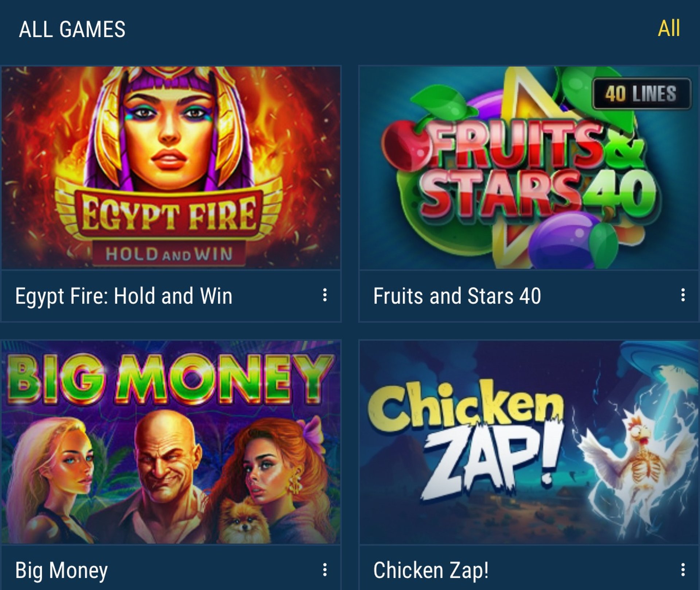Click the 'Fruits and Stars 40' title
The width and height of the screenshot is (700, 590).
[457, 296]
